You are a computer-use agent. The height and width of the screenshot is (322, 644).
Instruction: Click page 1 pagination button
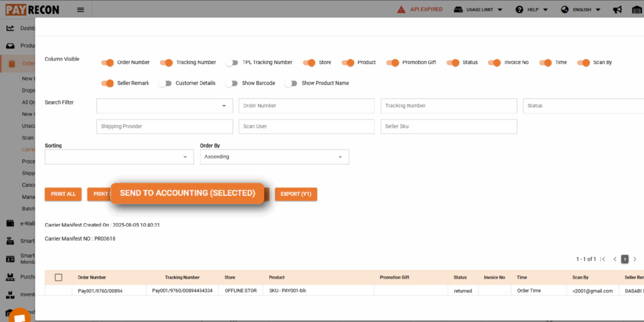pyautogui.click(x=625, y=259)
